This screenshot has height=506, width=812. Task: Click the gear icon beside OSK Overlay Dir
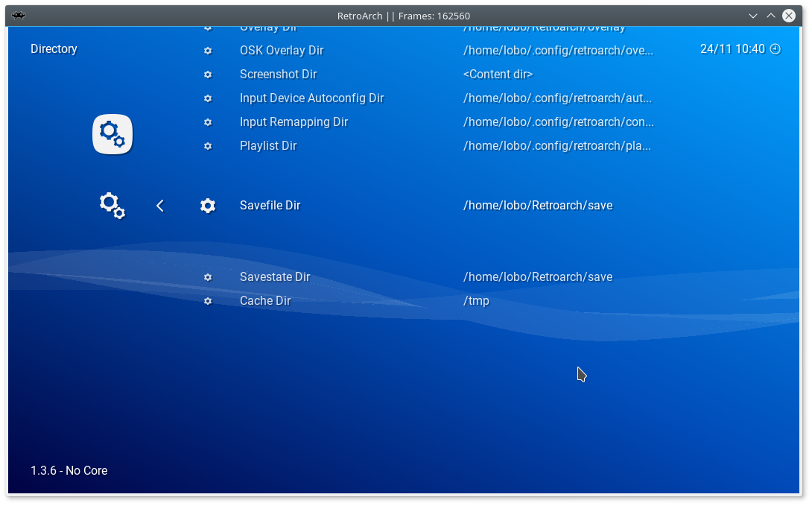(x=208, y=51)
